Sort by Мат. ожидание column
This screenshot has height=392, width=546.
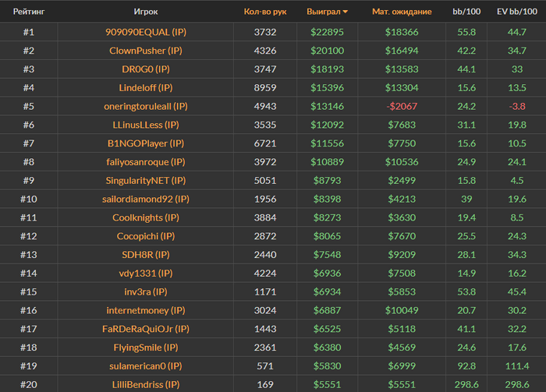coord(402,12)
